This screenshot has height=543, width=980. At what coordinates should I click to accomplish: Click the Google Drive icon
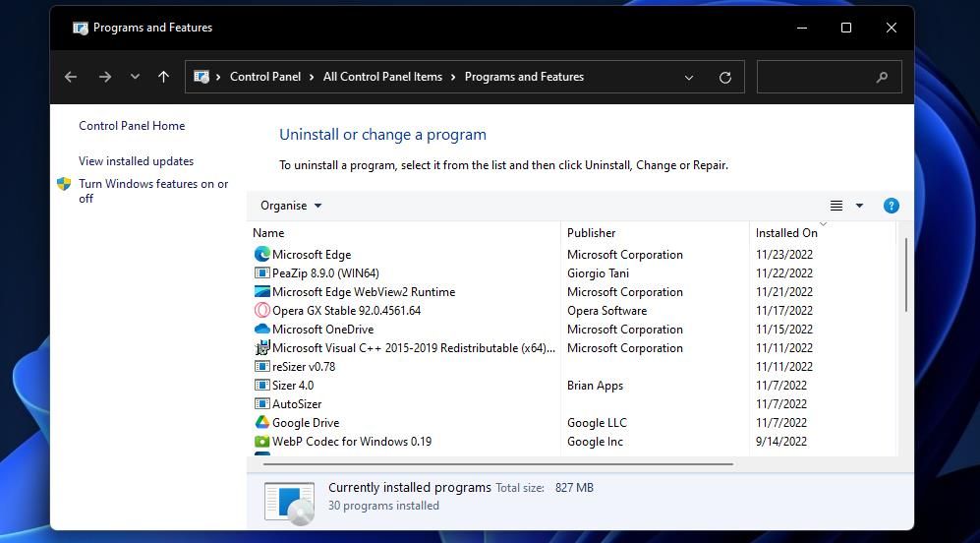tap(261, 423)
